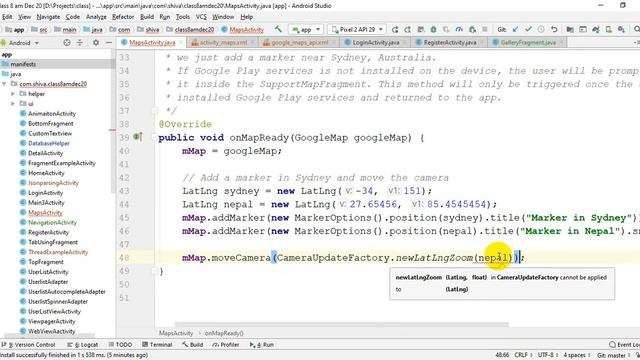This screenshot has height=360, width=640.
Task: Commit changes with Git checkmark icon
Action: 528,29
